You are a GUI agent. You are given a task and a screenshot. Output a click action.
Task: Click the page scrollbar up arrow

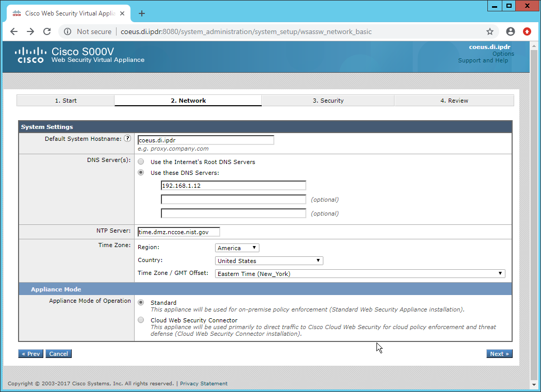tap(534, 45)
